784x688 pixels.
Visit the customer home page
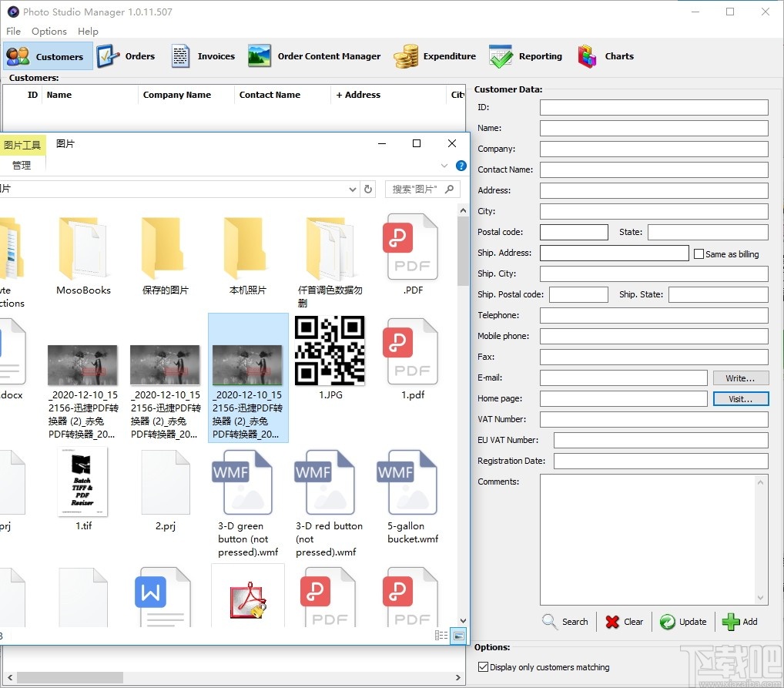(x=740, y=398)
